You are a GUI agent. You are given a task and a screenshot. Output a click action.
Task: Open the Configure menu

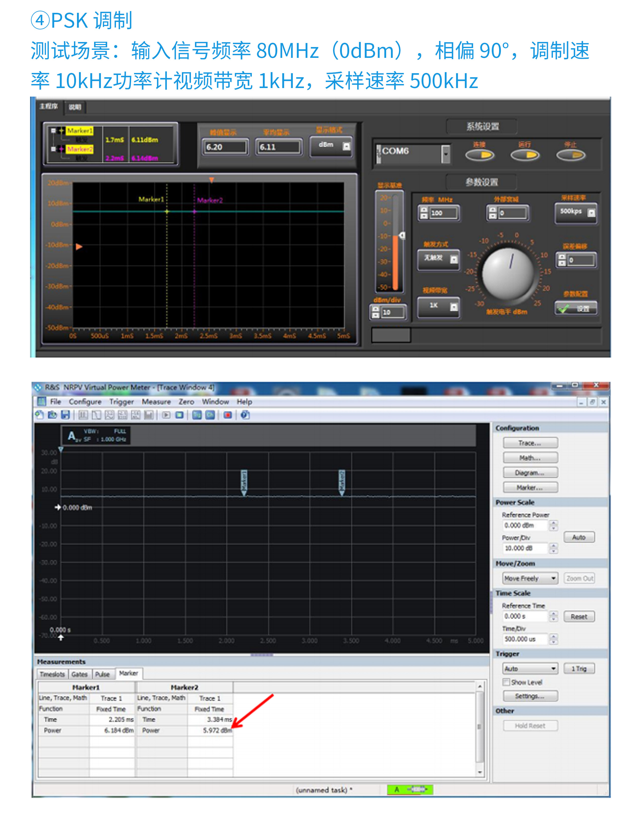tap(85, 402)
